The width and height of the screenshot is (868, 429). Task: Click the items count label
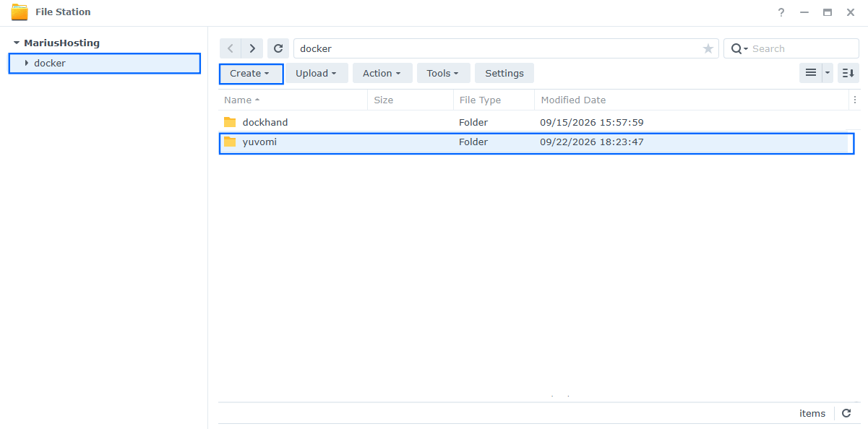point(812,413)
